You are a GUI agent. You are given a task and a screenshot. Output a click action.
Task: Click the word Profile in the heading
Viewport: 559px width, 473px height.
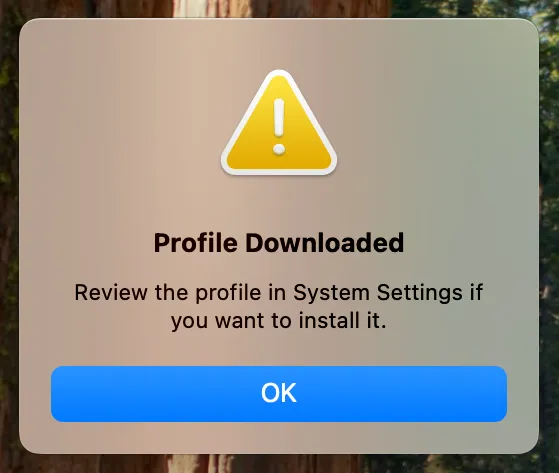[196, 243]
